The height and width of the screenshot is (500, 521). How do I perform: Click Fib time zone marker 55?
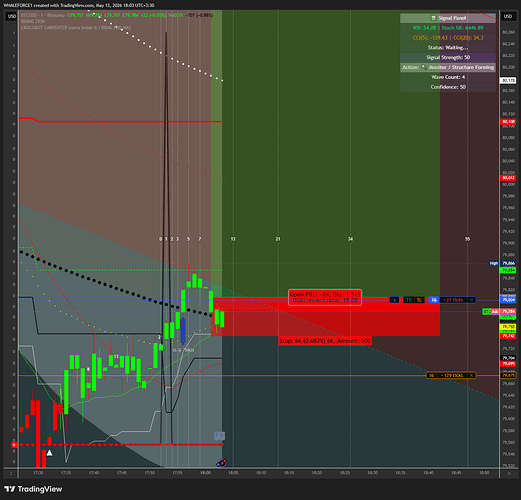[467, 239]
